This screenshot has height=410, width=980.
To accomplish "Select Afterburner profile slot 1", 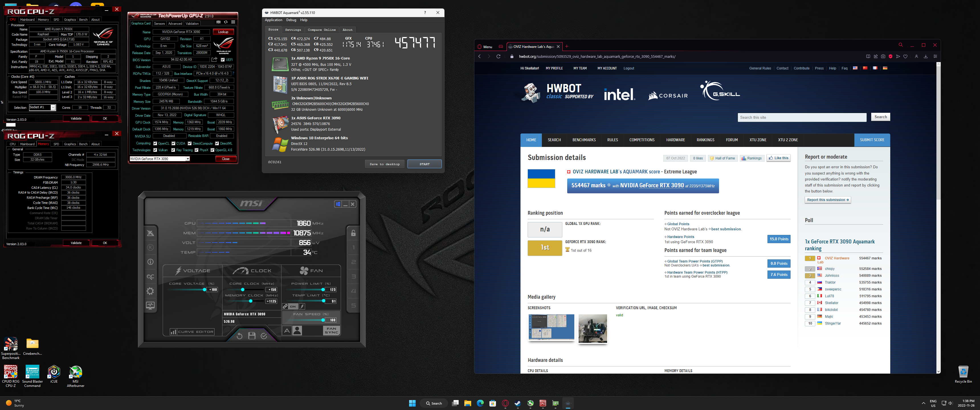I will 354,247.
